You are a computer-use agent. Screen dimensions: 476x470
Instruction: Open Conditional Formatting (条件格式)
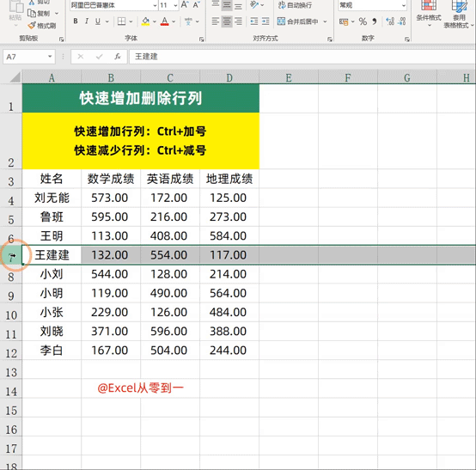click(x=429, y=14)
